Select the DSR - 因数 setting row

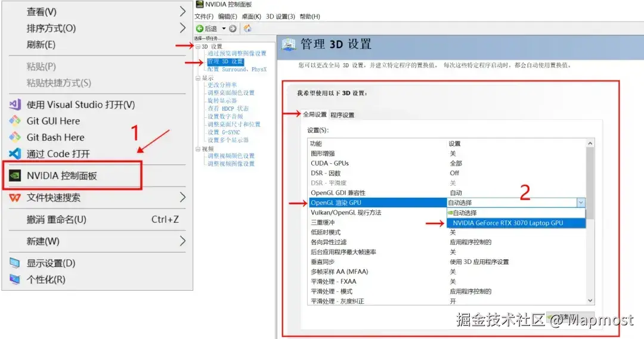pos(447,173)
